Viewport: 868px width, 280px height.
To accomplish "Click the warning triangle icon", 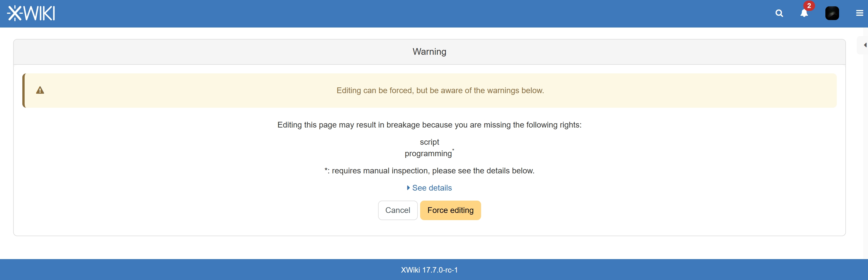I will (x=40, y=90).
